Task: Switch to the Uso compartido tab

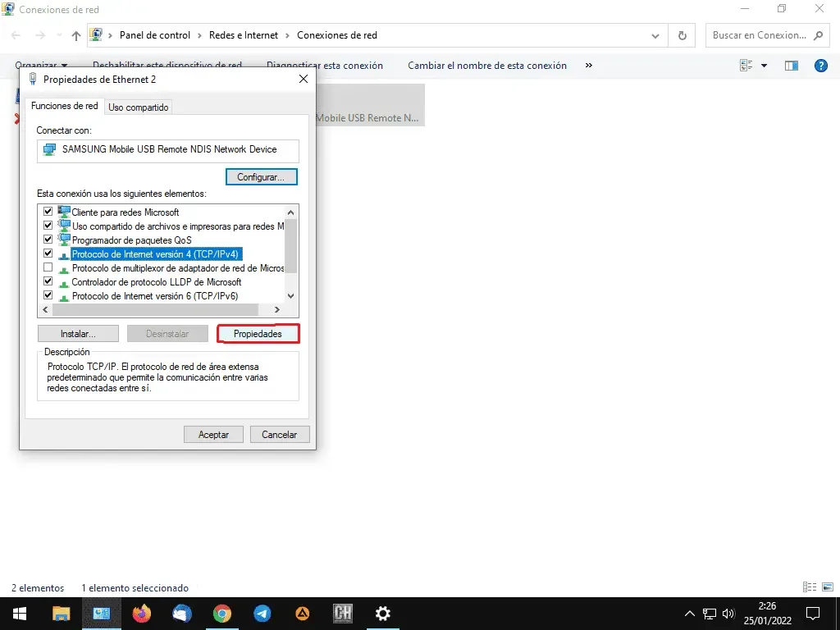Action: tap(138, 107)
